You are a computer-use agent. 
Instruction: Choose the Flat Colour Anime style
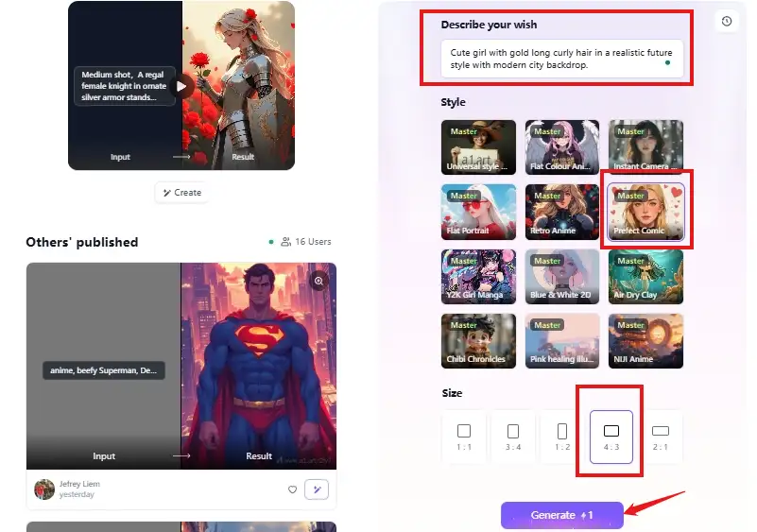click(x=562, y=147)
